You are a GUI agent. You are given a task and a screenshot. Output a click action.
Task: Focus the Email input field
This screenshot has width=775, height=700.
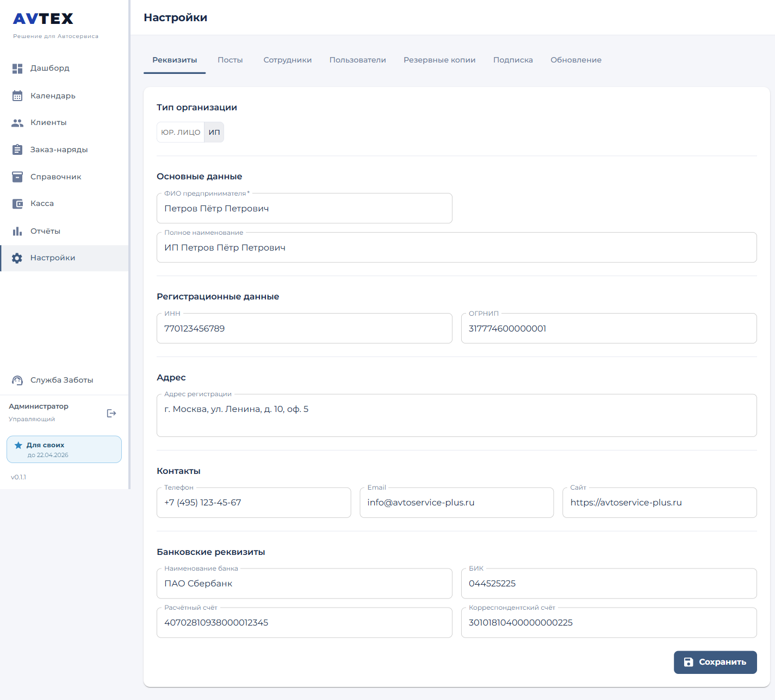point(456,503)
